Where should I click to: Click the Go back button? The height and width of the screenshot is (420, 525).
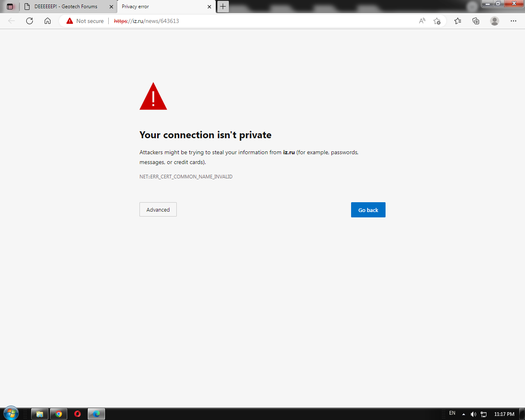pos(368,210)
